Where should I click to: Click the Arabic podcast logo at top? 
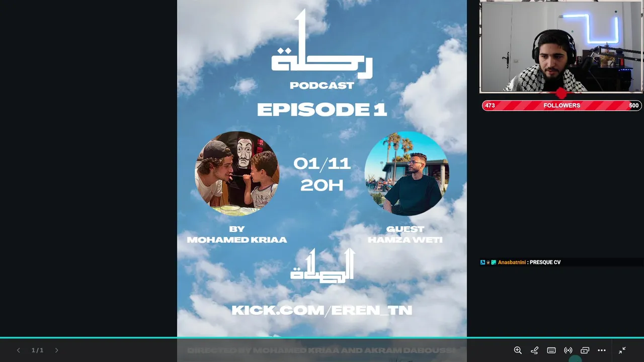[322, 43]
